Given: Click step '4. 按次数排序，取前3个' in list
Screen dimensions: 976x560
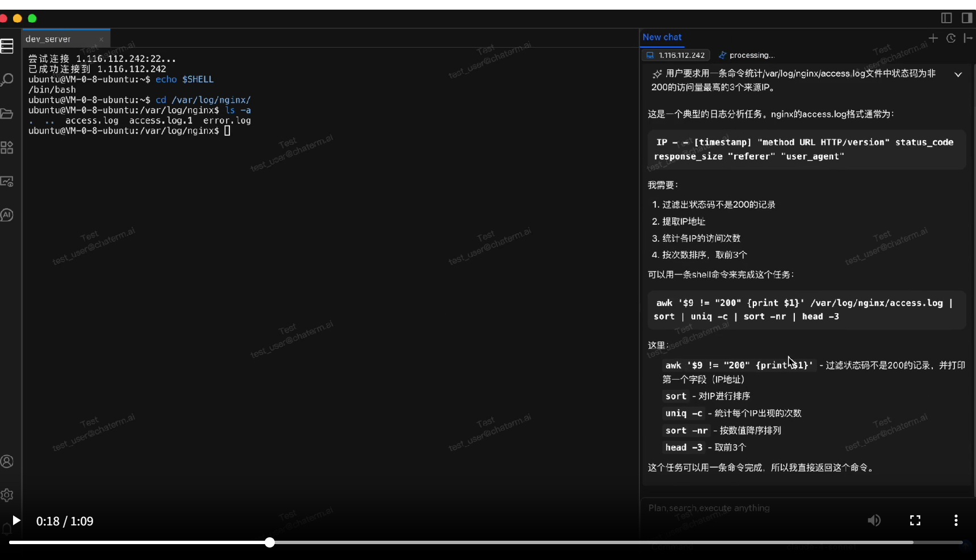Looking at the screenshot, I should pyautogui.click(x=699, y=255).
